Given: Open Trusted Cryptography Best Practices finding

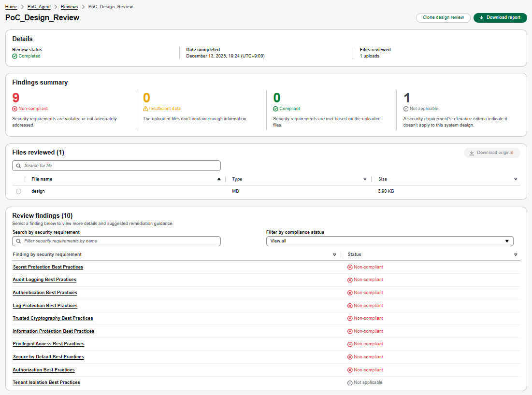Looking at the screenshot, I should [x=53, y=318].
